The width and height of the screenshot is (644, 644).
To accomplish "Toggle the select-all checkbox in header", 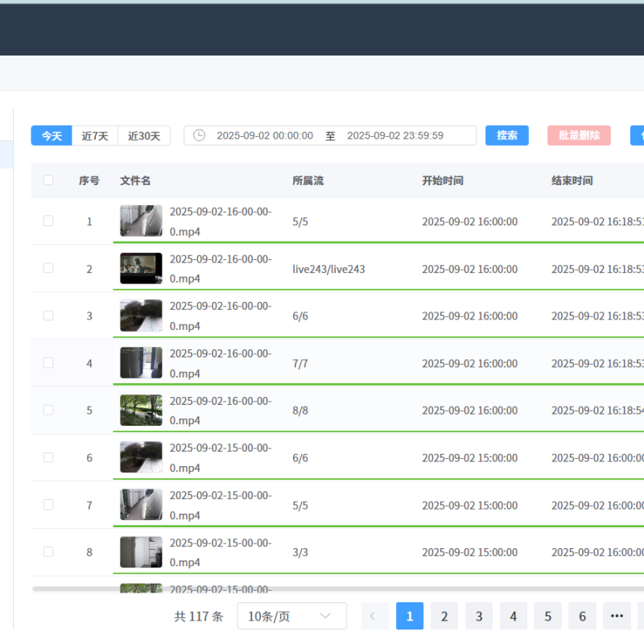I will [x=48, y=180].
